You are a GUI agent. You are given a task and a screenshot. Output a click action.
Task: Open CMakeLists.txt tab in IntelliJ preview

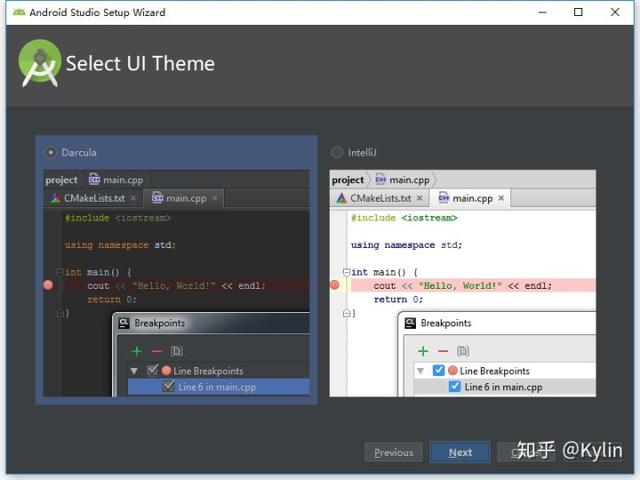click(x=380, y=198)
